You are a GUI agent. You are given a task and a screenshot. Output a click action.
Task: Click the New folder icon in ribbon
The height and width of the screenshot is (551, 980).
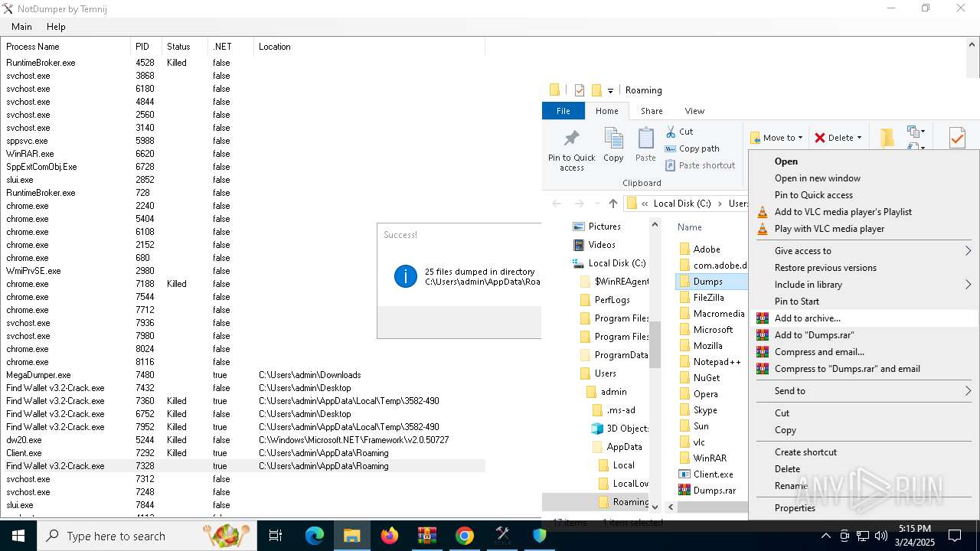(887, 139)
